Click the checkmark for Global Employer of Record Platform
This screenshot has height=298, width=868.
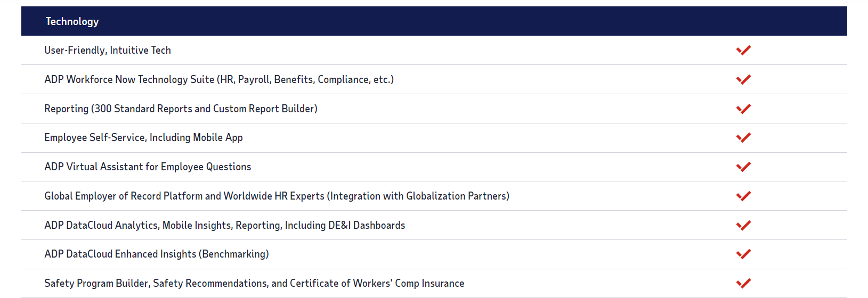[743, 196]
